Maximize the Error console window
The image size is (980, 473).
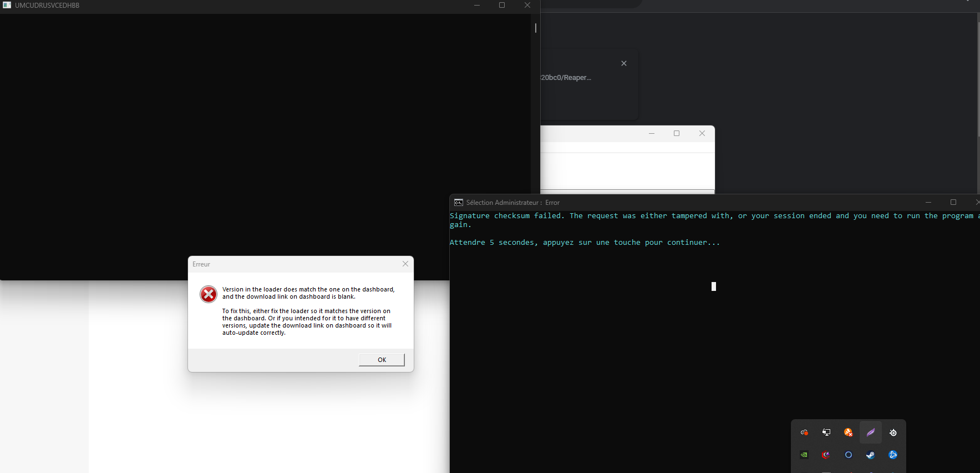(x=953, y=202)
